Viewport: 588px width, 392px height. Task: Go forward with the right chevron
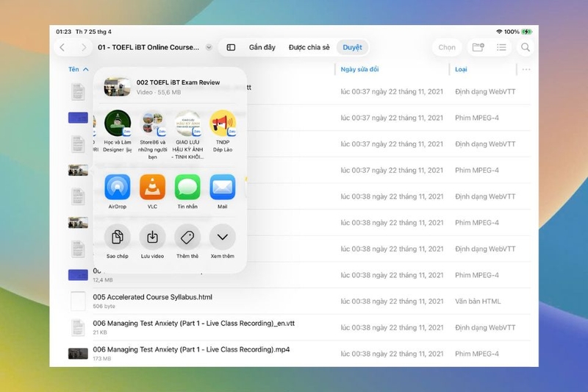click(84, 47)
